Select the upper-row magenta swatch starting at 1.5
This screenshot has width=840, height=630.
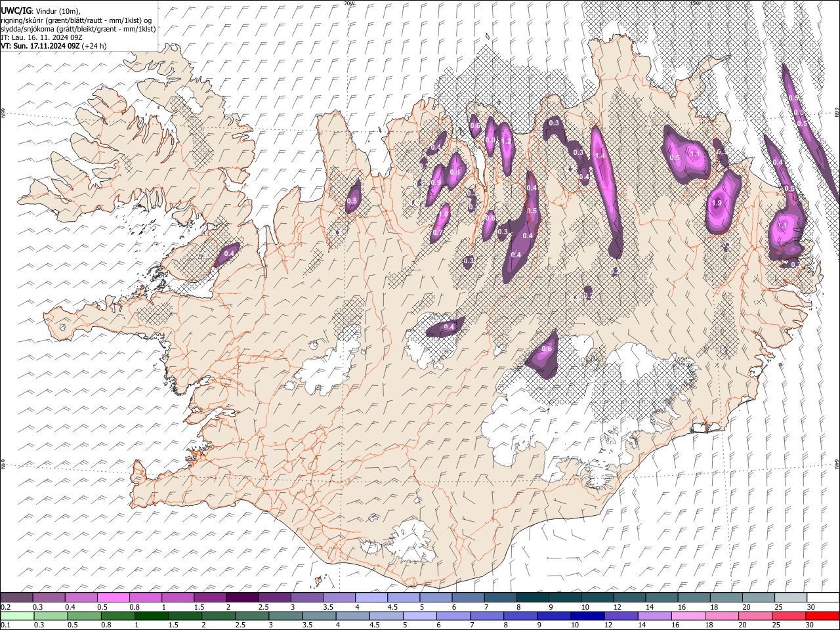pyautogui.click(x=210, y=597)
